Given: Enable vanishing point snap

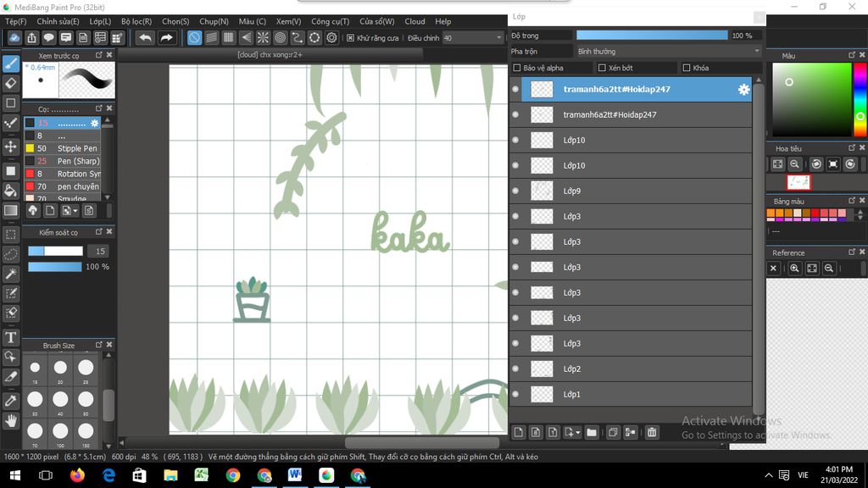Looking at the screenshot, I should (246, 37).
